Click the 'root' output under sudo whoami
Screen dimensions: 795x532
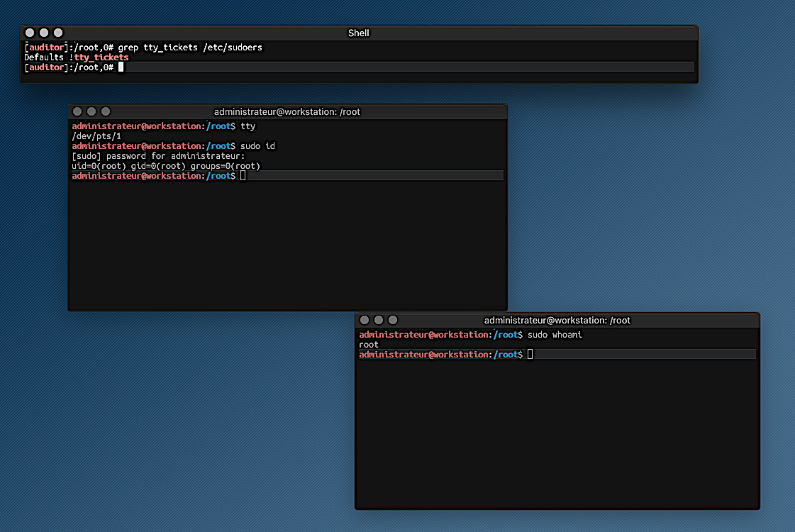pos(369,344)
